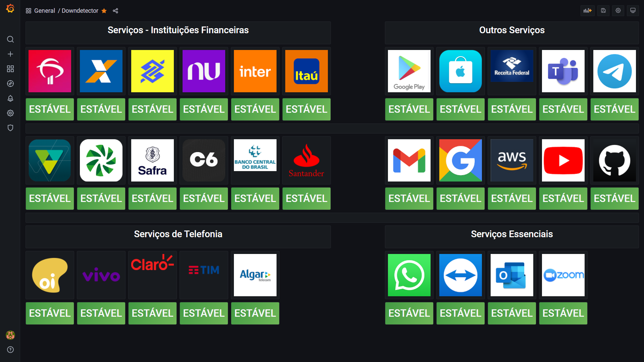Click the Create plus icon in sidebar
Image resolution: width=644 pixels, height=362 pixels.
point(10,54)
